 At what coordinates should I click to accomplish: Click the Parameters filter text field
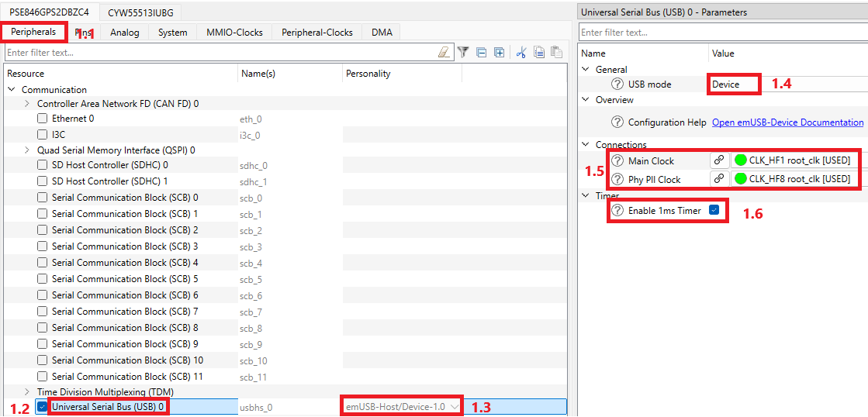click(721, 33)
